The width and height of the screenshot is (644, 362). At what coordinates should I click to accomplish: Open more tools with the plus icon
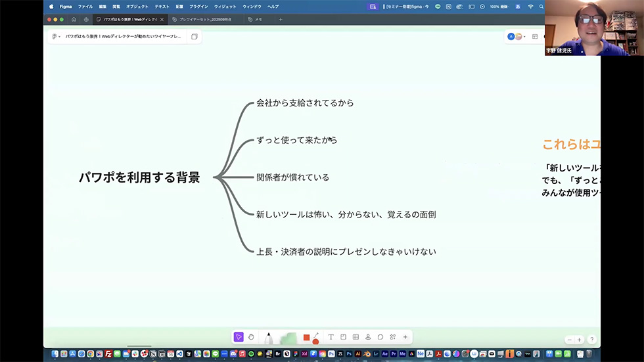tap(405, 337)
